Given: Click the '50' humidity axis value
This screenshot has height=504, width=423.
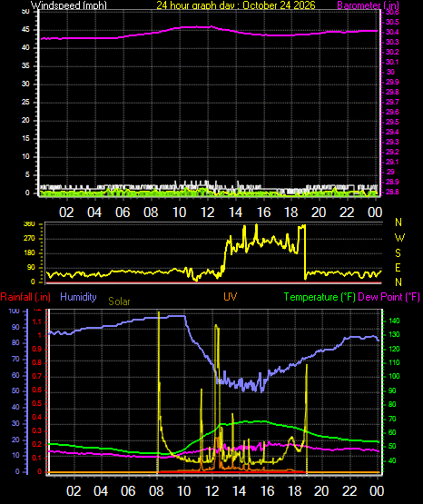Looking at the screenshot, I should 15,390.
